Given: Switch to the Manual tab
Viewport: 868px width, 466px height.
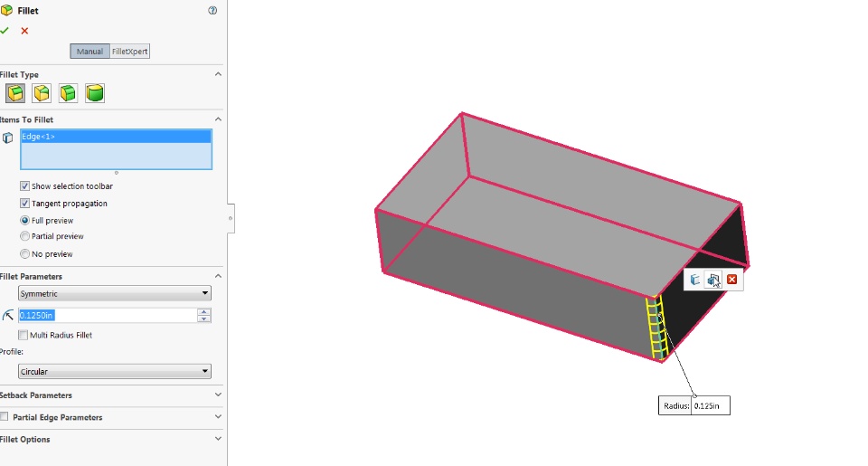Looking at the screenshot, I should point(90,51).
